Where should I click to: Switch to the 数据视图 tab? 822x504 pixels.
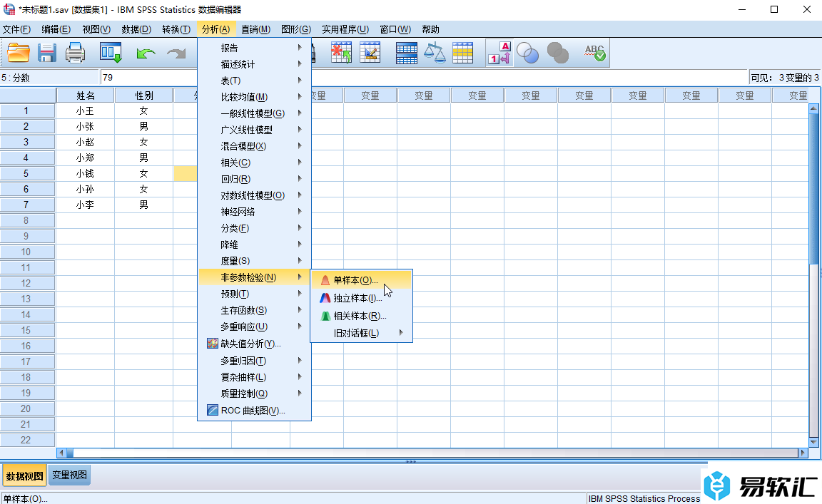[25, 475]
